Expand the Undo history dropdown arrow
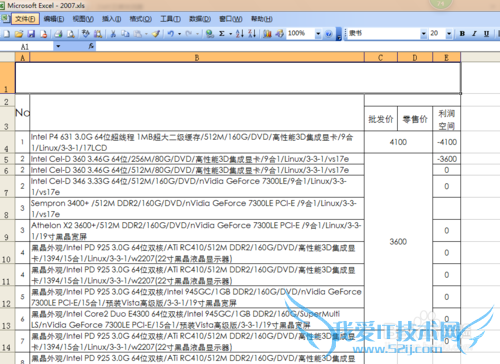This screenshot has width=500, height=364. pyautogui.click(x=179, y=34)
